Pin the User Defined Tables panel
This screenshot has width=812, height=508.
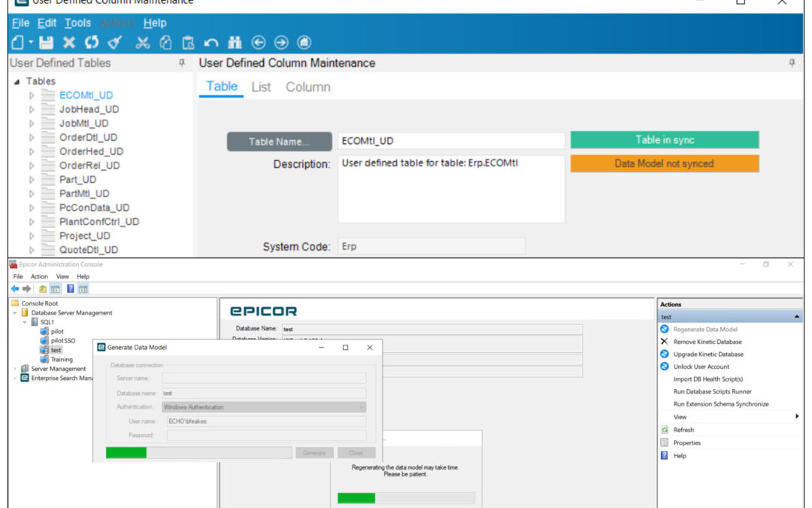(x=181, y=62)
